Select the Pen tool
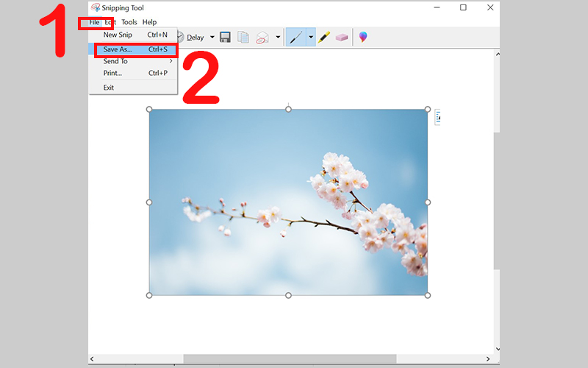The image size is (588, 368). (x=296, y=38)
